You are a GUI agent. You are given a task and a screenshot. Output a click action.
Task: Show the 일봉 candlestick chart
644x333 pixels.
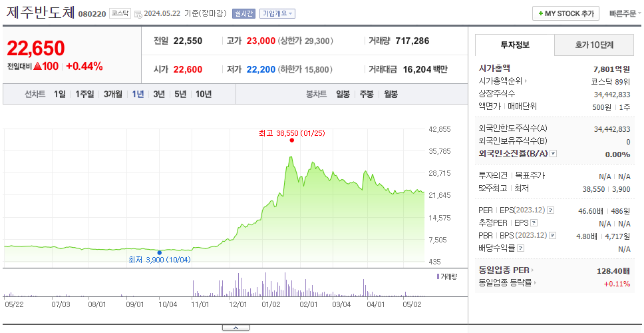(343, 94)
